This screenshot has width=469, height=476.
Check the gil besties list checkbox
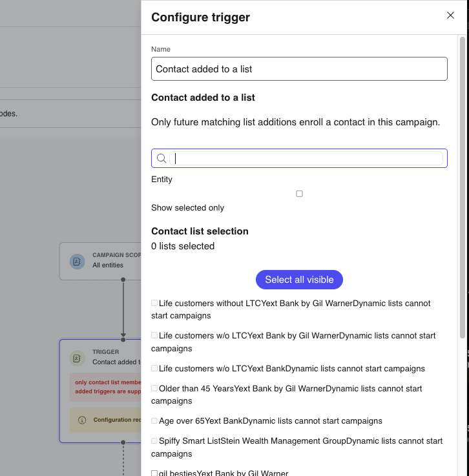[x=154, y=473]
